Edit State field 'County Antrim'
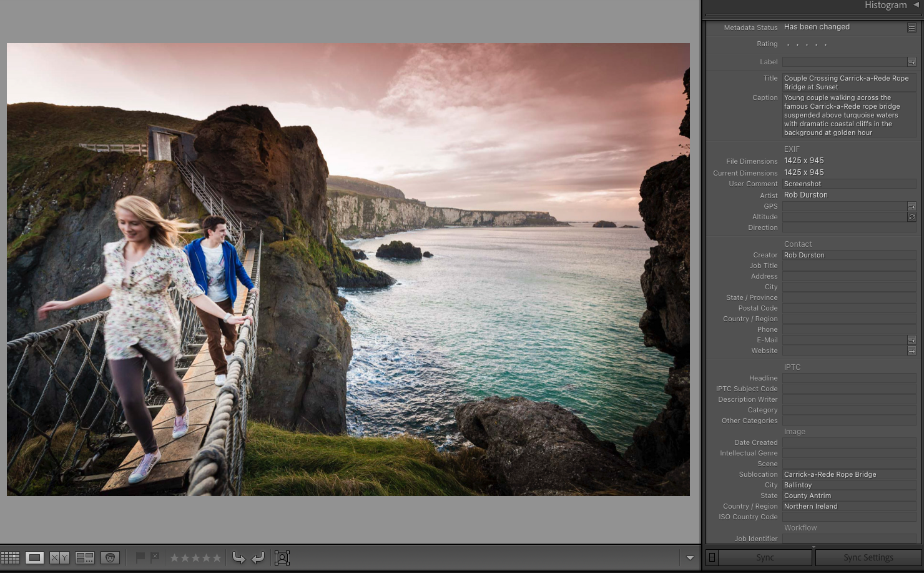 849,496
